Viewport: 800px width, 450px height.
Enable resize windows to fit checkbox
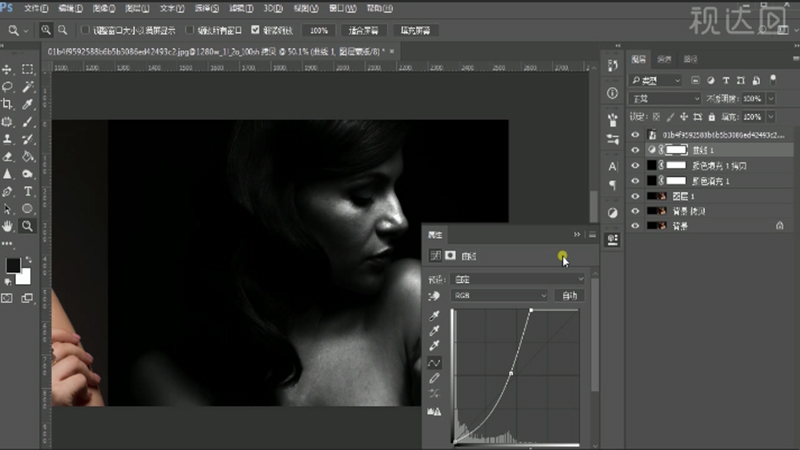[x=85, y=30]
